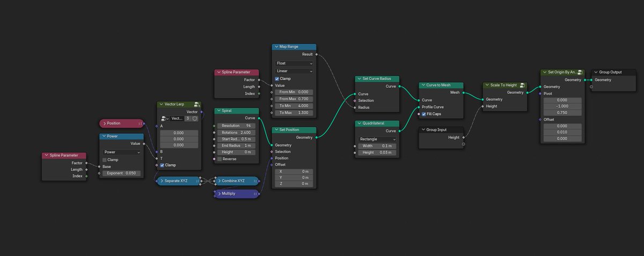Click the Offset 0.010 value field
The image size is (644, 256).
pyautogui.click(x=562, y=132)
